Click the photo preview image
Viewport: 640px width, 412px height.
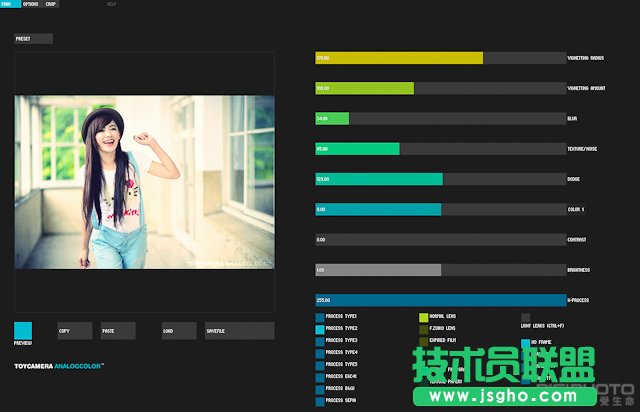145,182
